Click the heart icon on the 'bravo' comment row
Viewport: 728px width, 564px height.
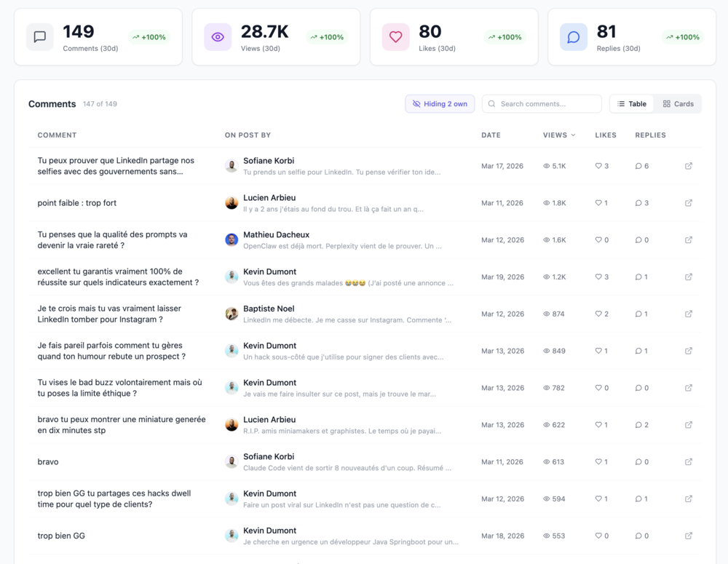[x=598, y=461]
